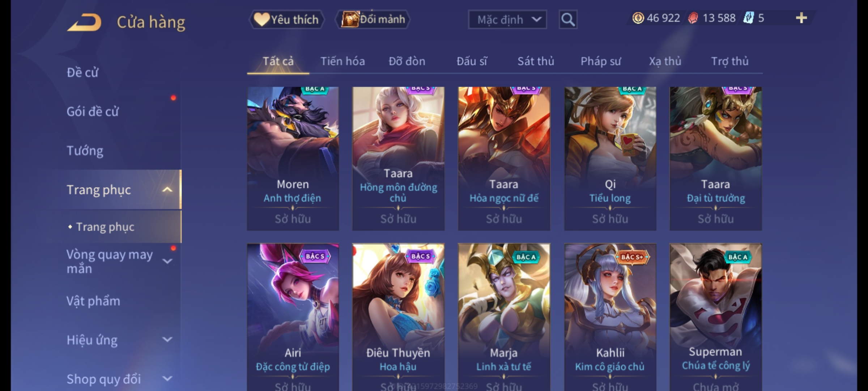Screen dimensions: 868x391
Task: Open Đổi mảnh chest icon
Action: point(373,19)
